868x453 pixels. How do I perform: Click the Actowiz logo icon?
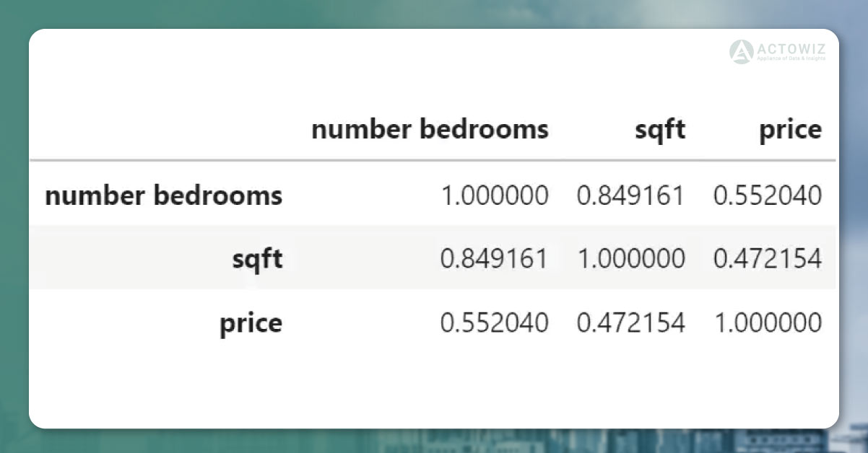[x=741, y=52]
